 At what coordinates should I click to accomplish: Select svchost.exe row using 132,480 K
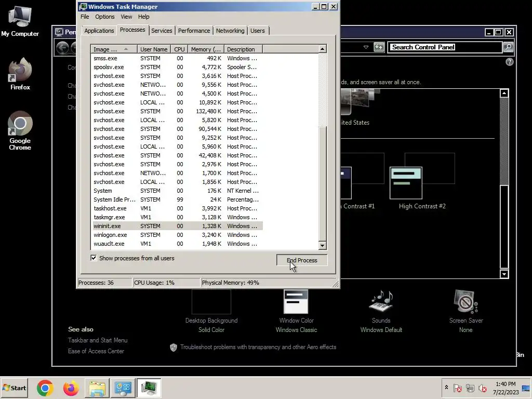(177, 111)
